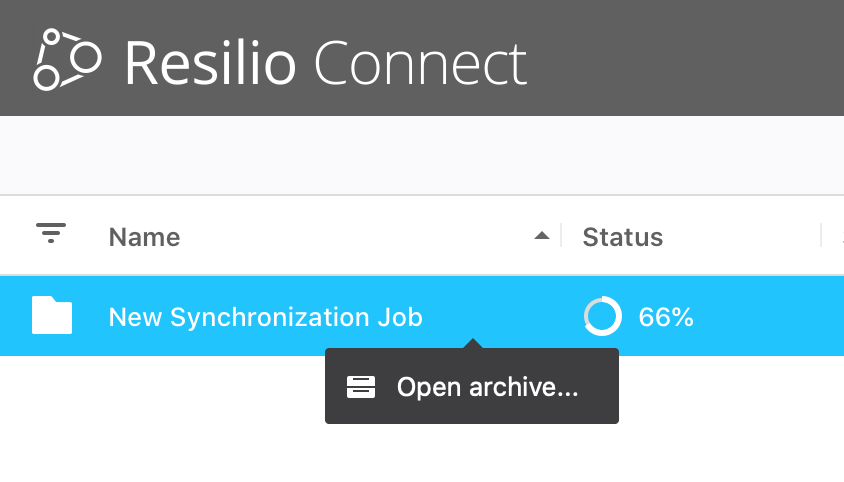
Task: Click the folder icon of New Synchronization Job
Action: (52, 316)
